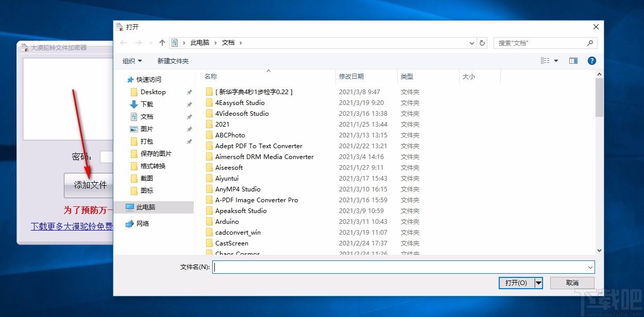Select the 4Videosoft Studio folder icon

point(209,113)
